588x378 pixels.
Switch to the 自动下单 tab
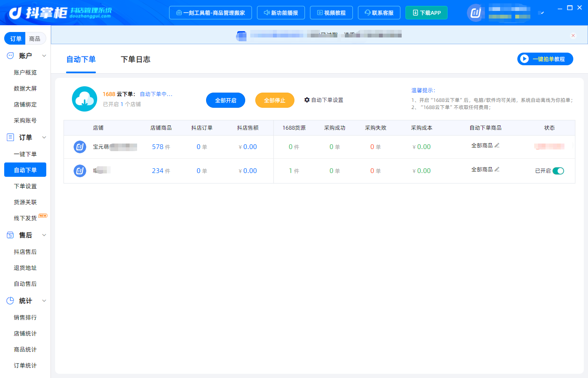point(81,59)
